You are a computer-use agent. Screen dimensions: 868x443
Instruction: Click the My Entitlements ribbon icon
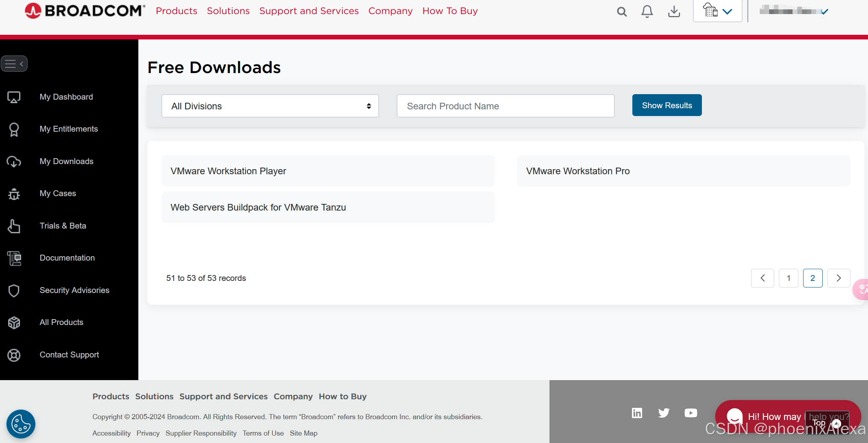click(x=14, y=129)
